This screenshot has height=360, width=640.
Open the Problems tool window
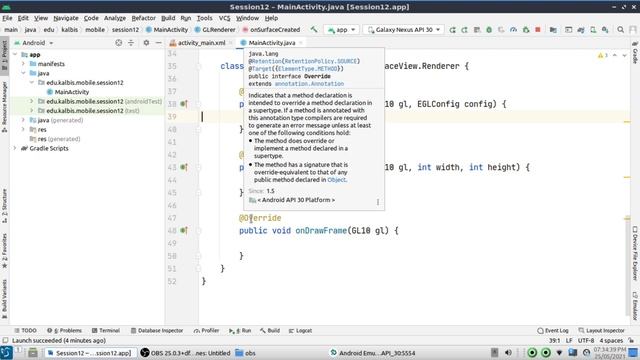64,331
